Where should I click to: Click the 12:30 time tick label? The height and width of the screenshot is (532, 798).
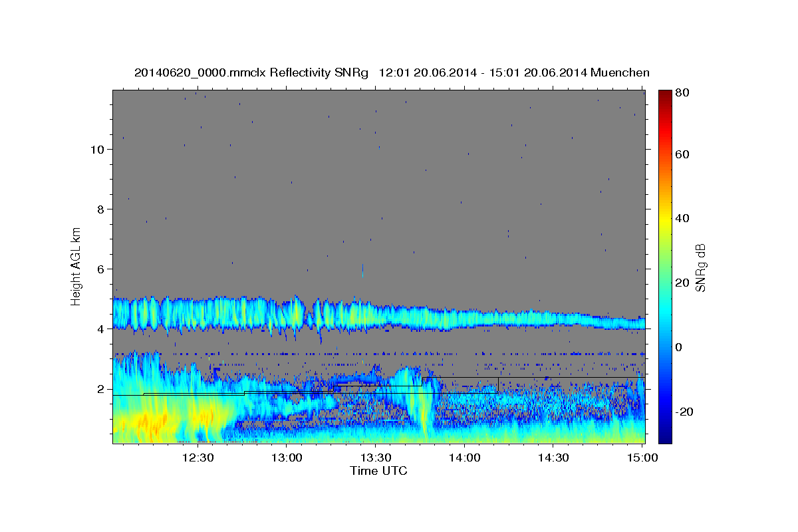(198, 458)
